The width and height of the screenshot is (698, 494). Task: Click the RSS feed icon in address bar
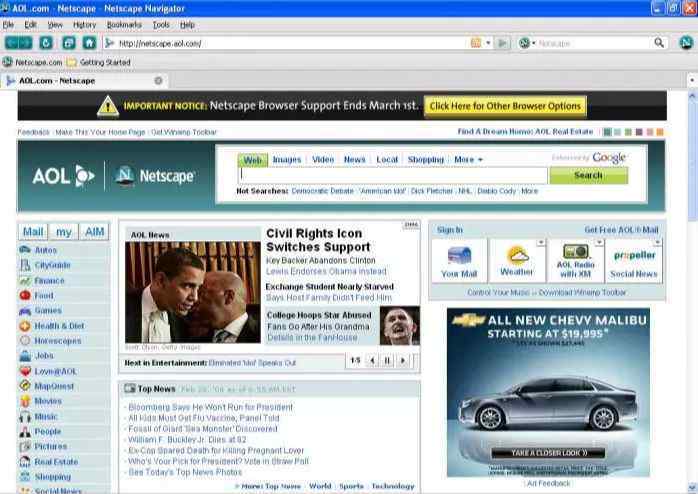coord(475,43)
